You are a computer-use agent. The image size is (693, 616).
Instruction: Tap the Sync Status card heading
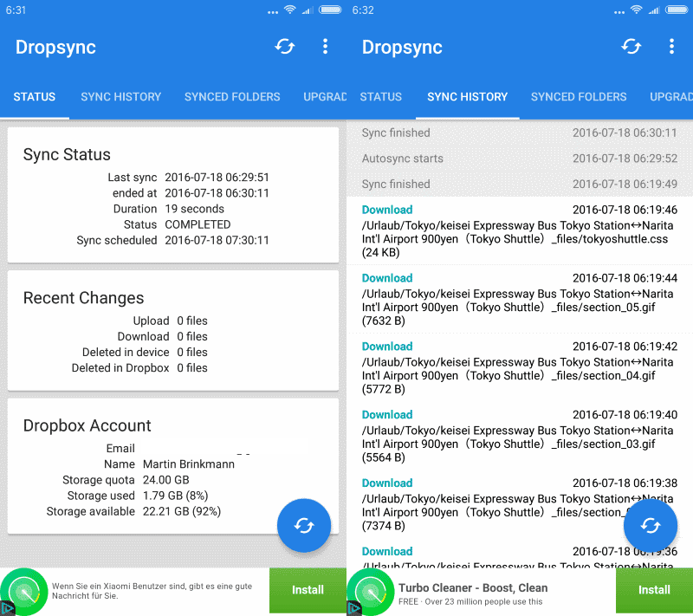point(67,155)
